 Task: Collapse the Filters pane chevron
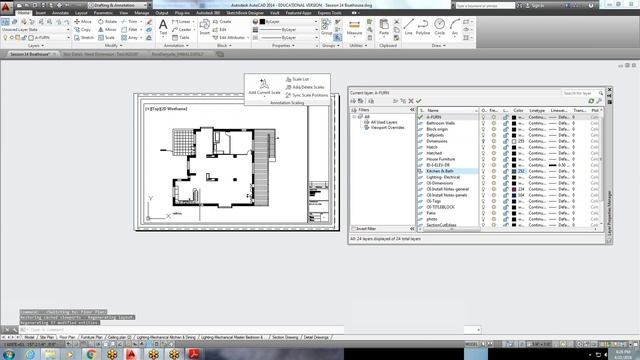tap(412, 110)
